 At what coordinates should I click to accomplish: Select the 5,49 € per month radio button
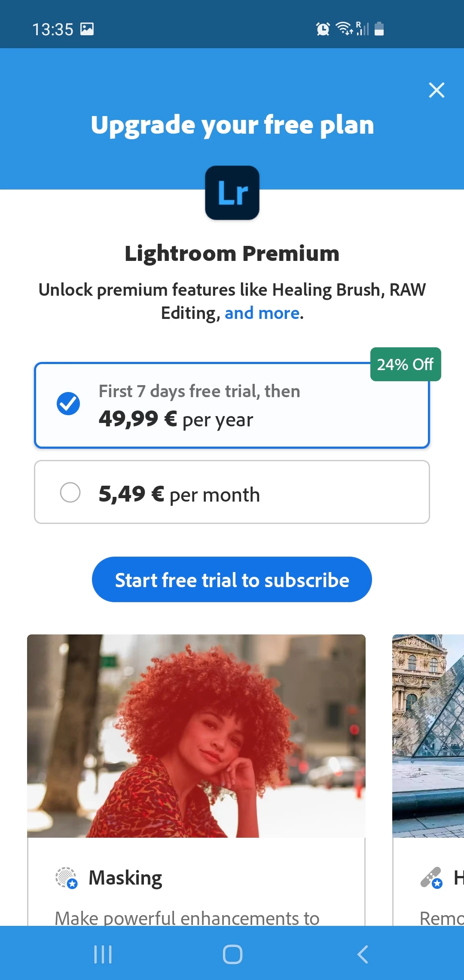pyautogui.click(x=70, y=492)
